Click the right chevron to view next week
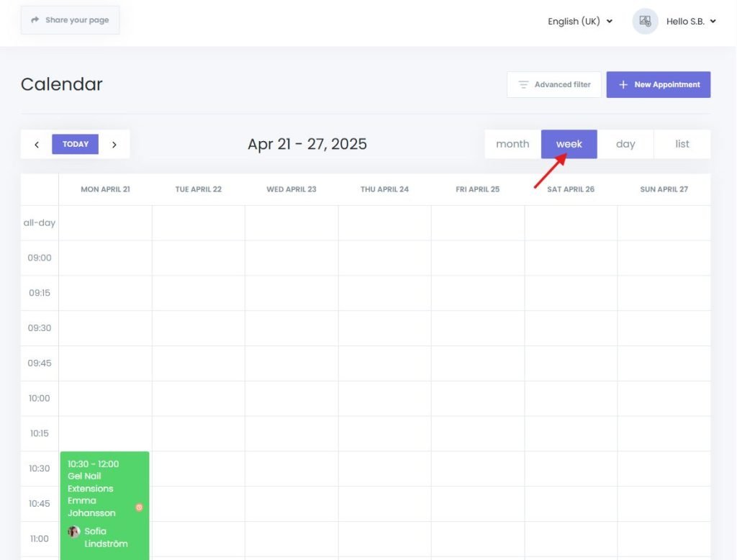 coord(114,144)
